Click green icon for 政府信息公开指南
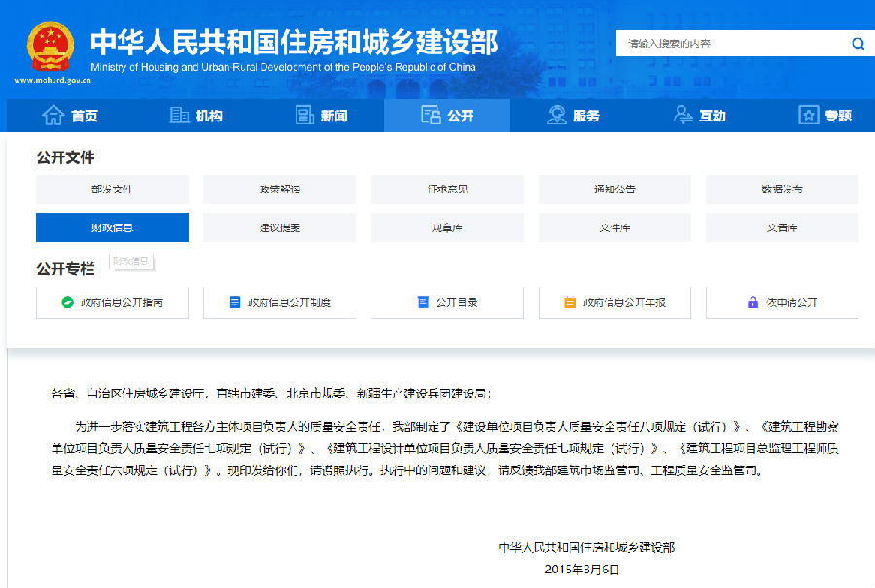The height and width of the screenshot is (588, 875). (x=68, y=302)
